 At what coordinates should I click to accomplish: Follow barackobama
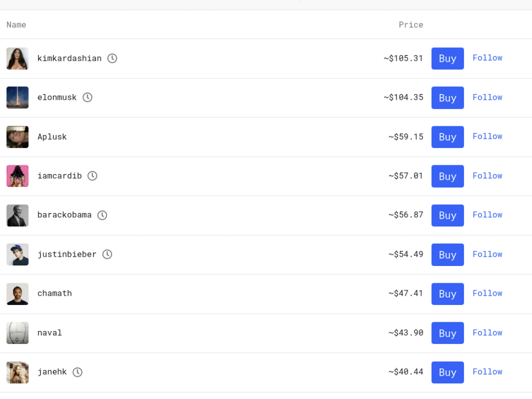tap(487, 215)
